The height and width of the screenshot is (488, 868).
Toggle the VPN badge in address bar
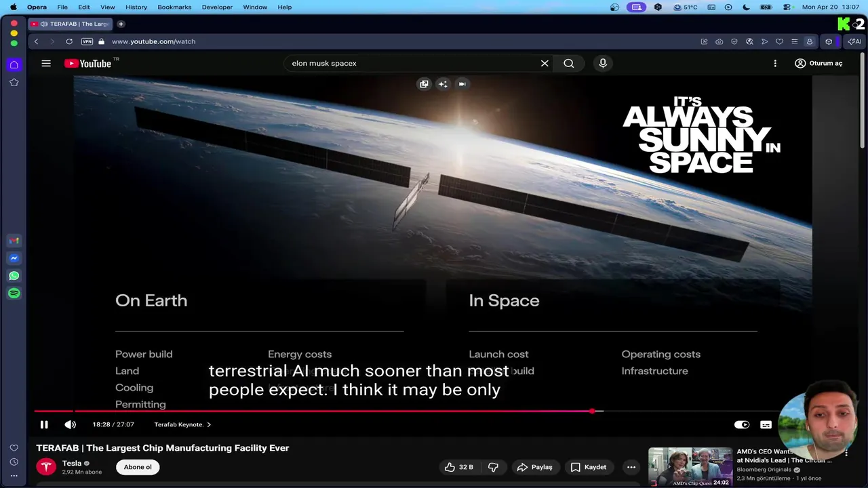[x=87, y=41]
